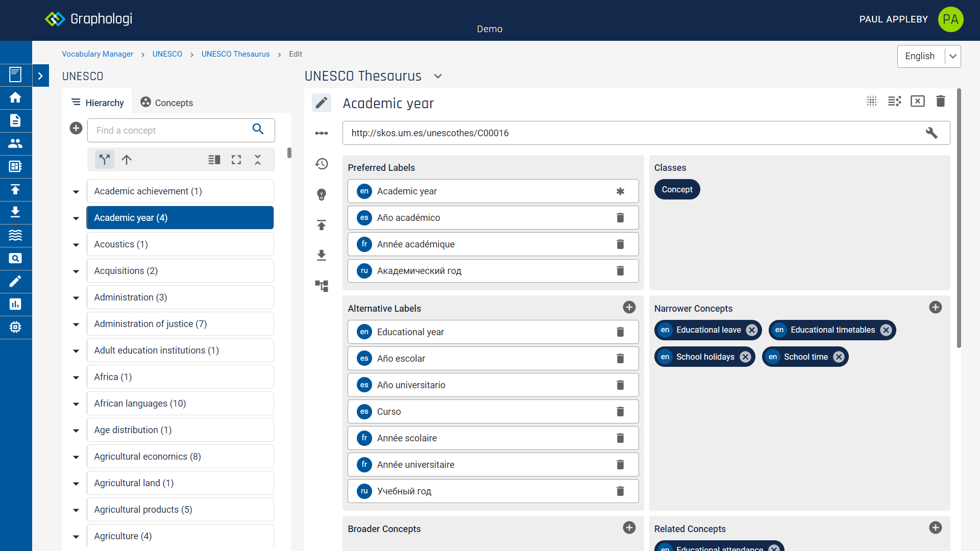Click the lightbulb suggestions icon
The height and width of the screenshot is (551, 980).
pos(322,194)
